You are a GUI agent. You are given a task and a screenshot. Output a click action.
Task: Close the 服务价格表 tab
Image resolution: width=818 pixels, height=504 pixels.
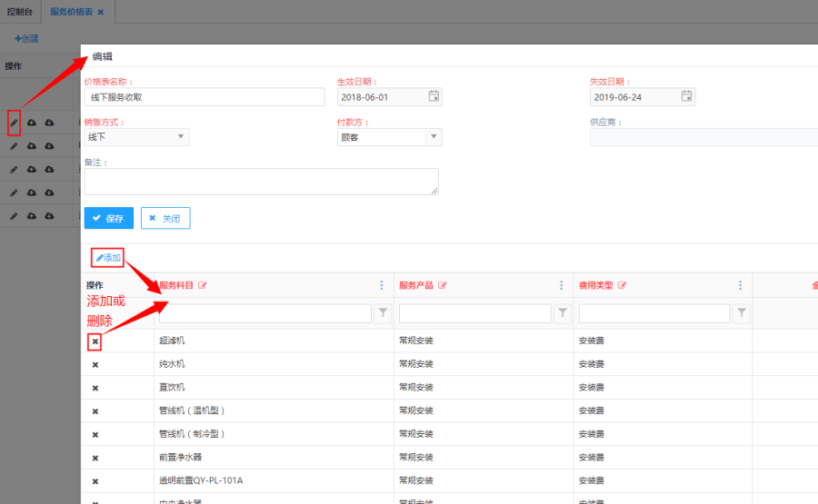(x=101, y=12)
